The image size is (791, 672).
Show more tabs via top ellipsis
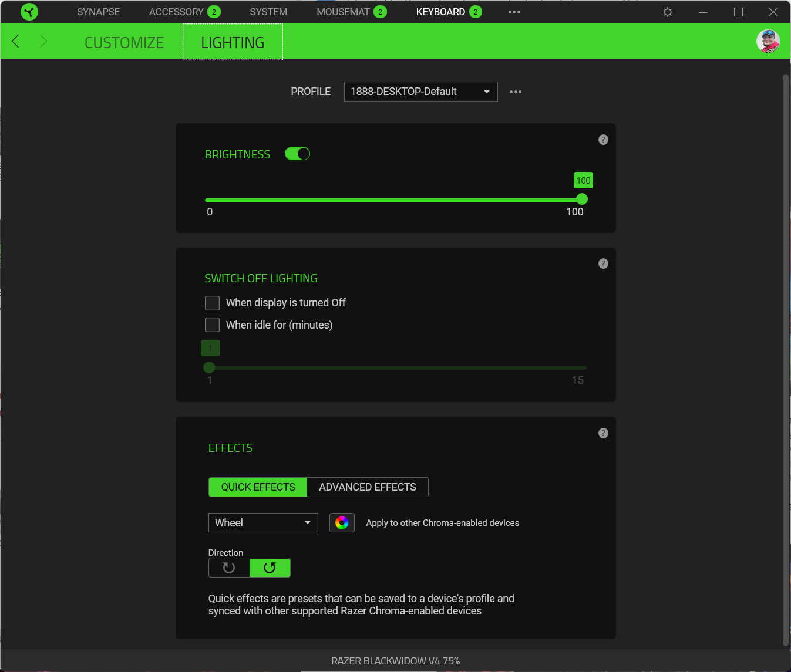[x=514, y=12]
